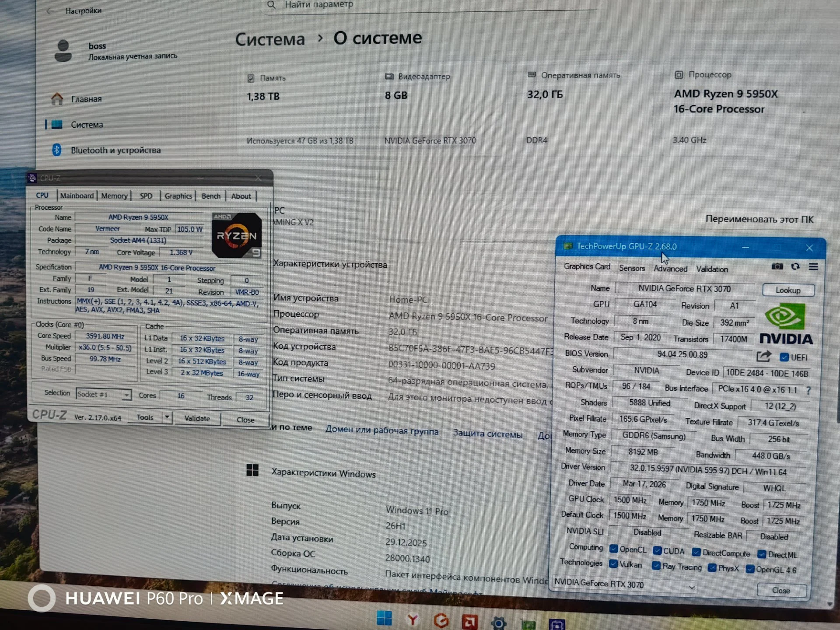Open the Advanced tab in GPU-Z
The width and height of the screenshot is (840, 630).
[670, 269]
